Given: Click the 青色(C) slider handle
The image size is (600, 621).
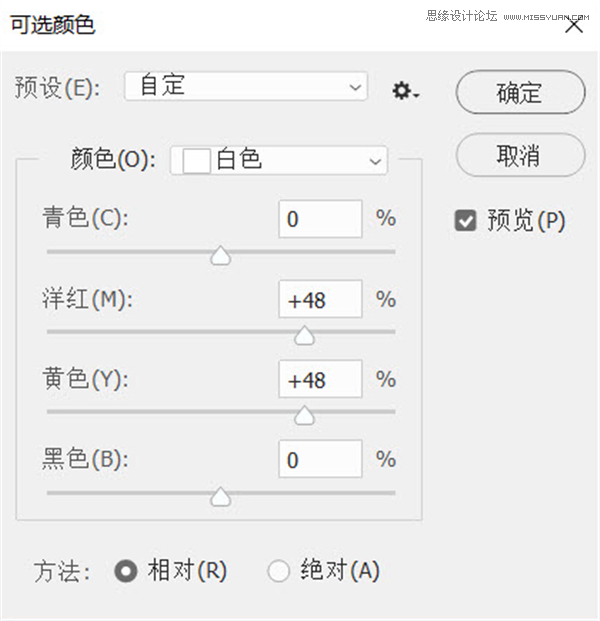Looking at the screenshot, I should click(x=221, y=255).
